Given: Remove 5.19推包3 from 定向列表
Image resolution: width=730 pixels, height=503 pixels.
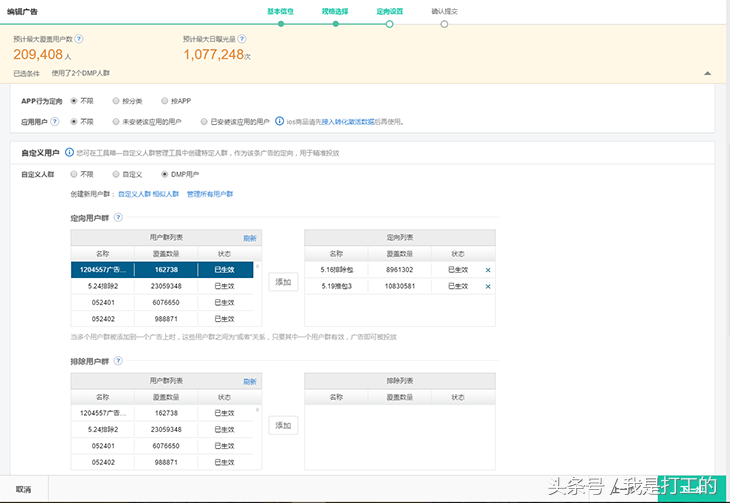Looking at the screenshot, I should (488, 286).
